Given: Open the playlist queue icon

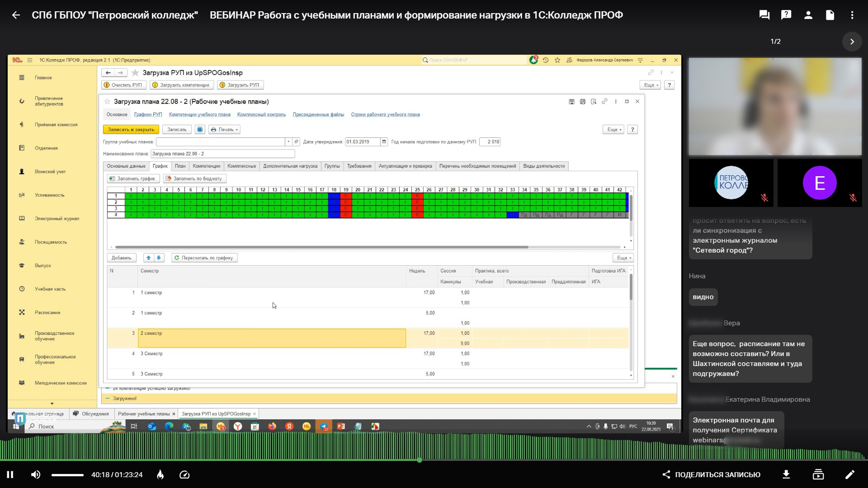Looking at the screenshot, I should point(818,474).
